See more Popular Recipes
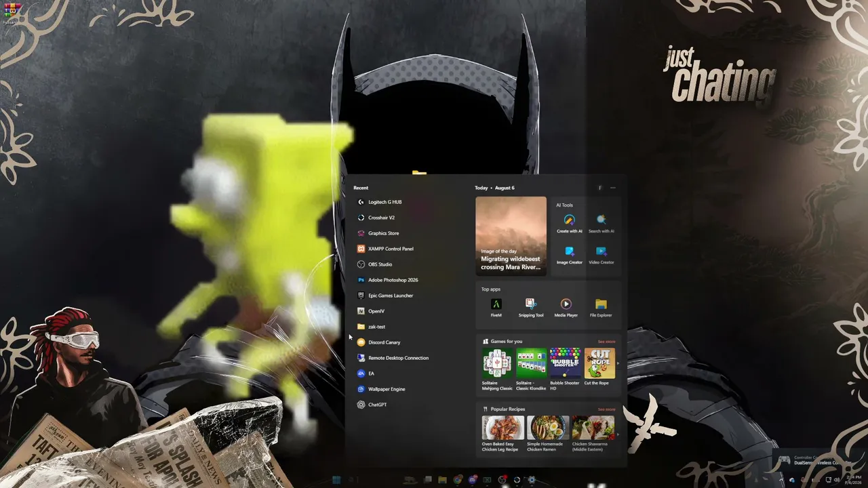This screenshot has height=488, width=868. coord(606,409)
